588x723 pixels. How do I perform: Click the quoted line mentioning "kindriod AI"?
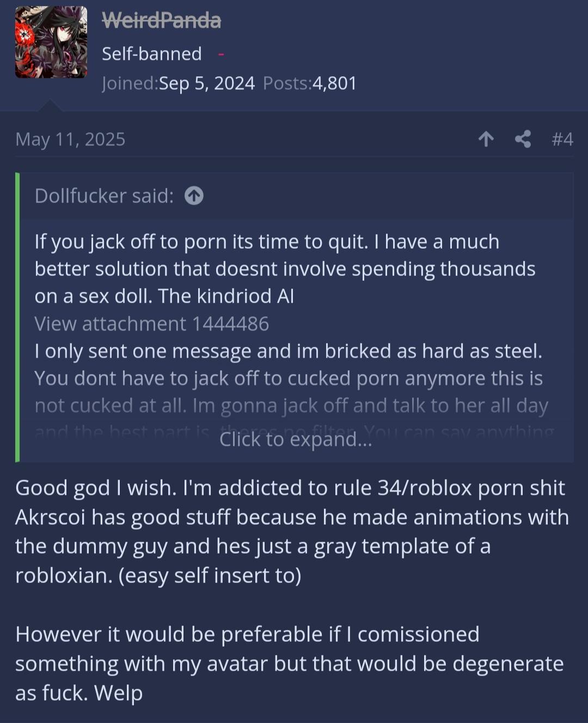[164, 296]
